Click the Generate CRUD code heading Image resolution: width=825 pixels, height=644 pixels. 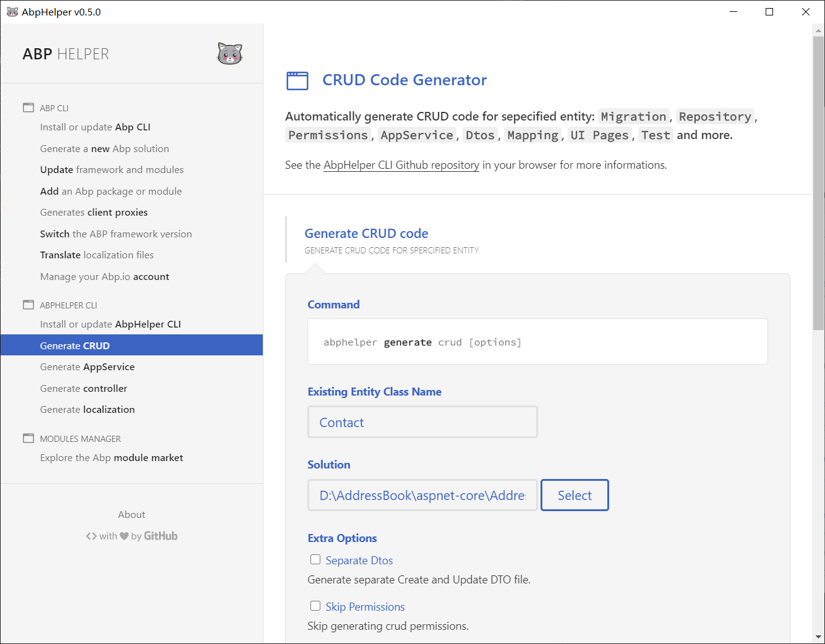[x=366, y=234]
